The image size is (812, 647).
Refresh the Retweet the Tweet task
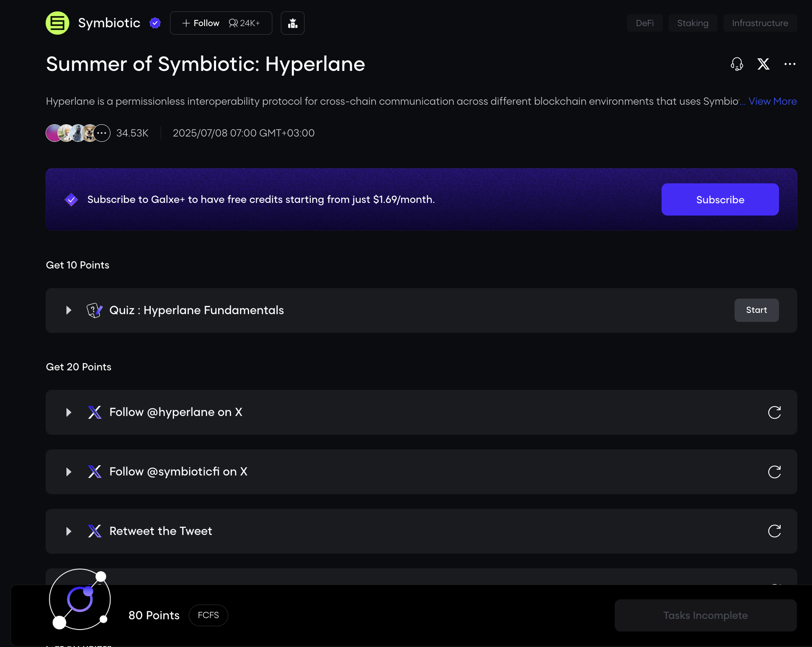(x=774, y=531)
